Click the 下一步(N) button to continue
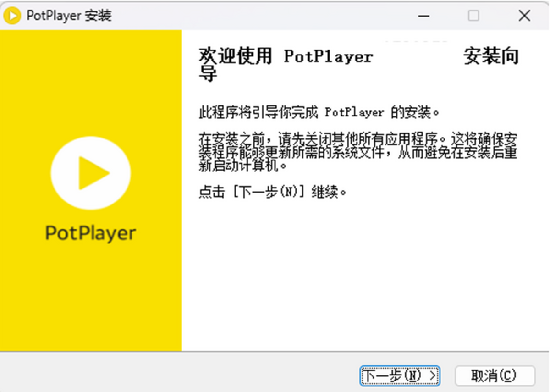The width and height of the screenshot is (550, 392). click(x=400, y=376)
